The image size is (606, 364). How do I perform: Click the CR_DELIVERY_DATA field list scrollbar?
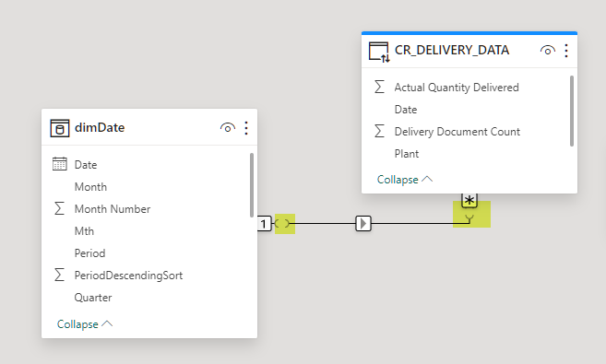pyautogui.click(x=572, y=112)
